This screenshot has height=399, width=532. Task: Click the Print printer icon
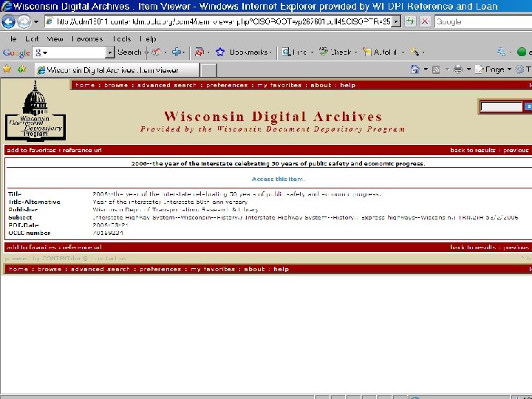click(458, 69)
